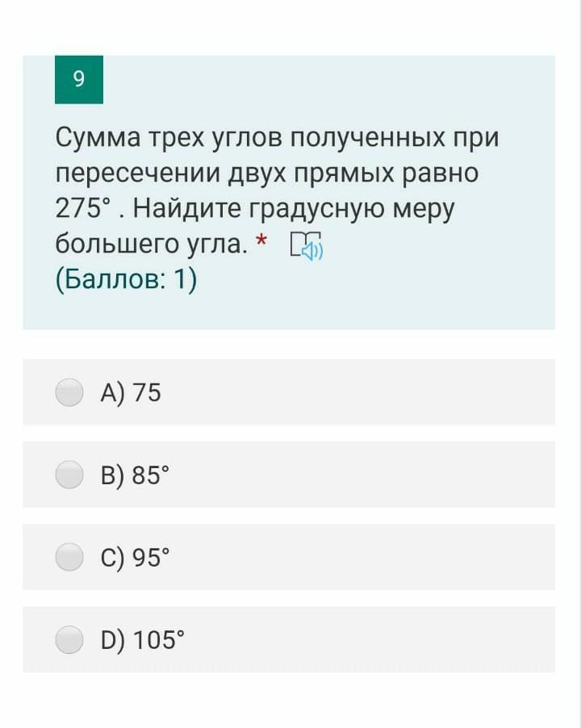Click the answer text 'D) 105°'

[x=143, y=640]
